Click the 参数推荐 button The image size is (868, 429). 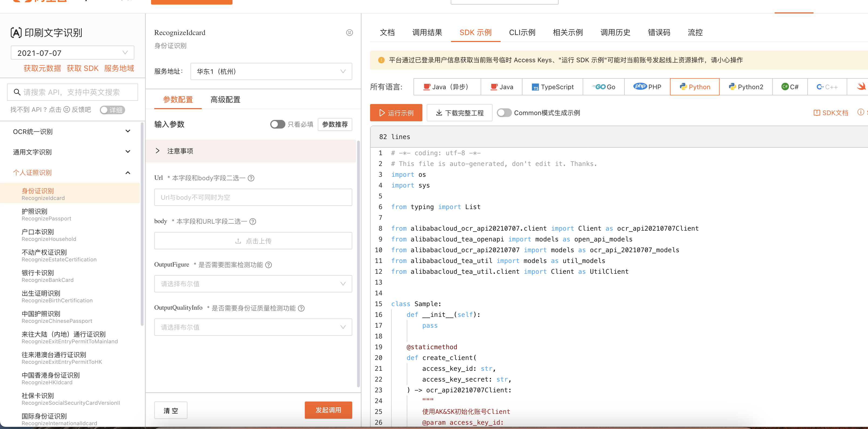tap(335, 124)
